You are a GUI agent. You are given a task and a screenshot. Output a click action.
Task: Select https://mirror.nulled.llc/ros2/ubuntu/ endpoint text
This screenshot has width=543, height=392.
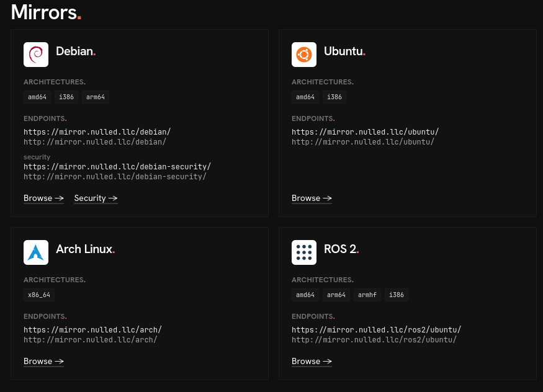click(x=377, y=330)
